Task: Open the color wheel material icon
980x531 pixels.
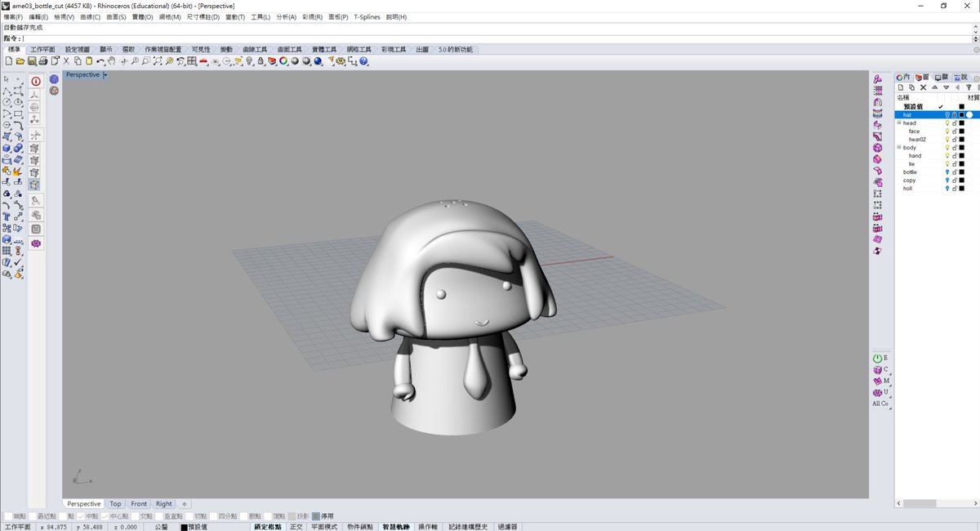Action: (x=283, y=60)
